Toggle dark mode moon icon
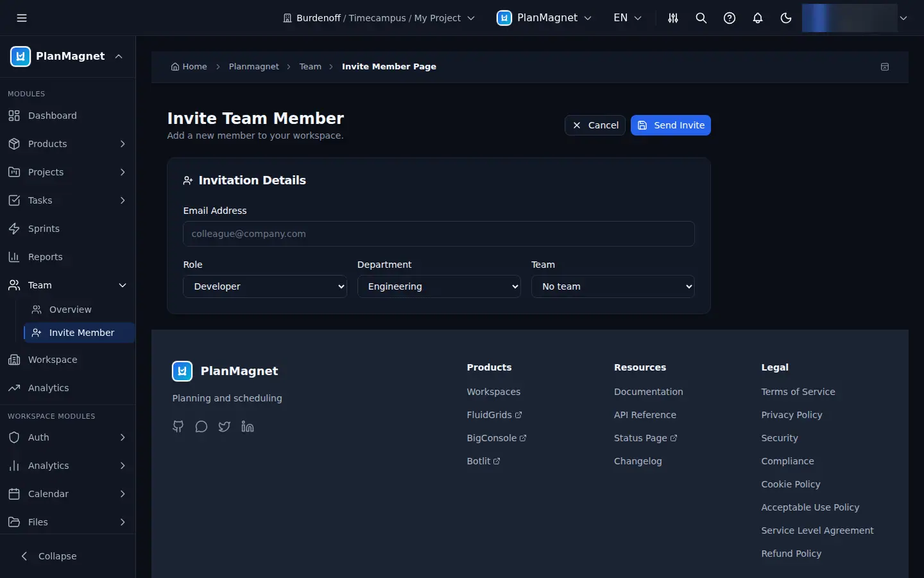Viewport: 924px width, 578px height. pos(786,18)
